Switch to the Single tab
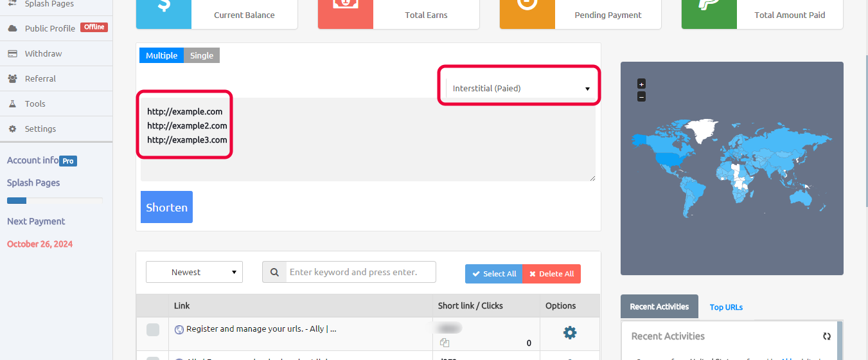Viewport: 868px width, 360px height. point(202,56)
